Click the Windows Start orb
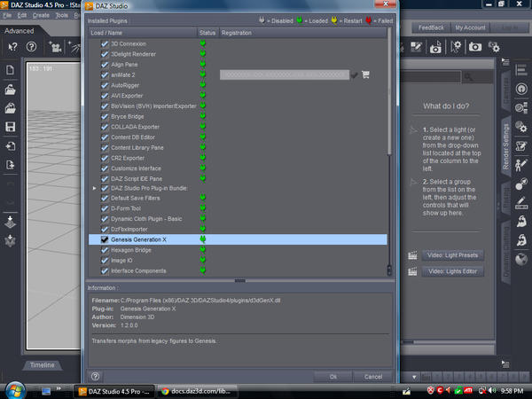The width and height of the screenshot is (532, 399). pyautogui.click(x=14, y=390)
